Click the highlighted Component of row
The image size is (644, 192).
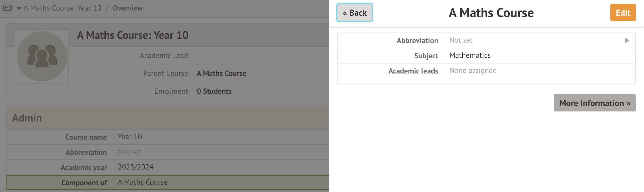pos(142,182)
